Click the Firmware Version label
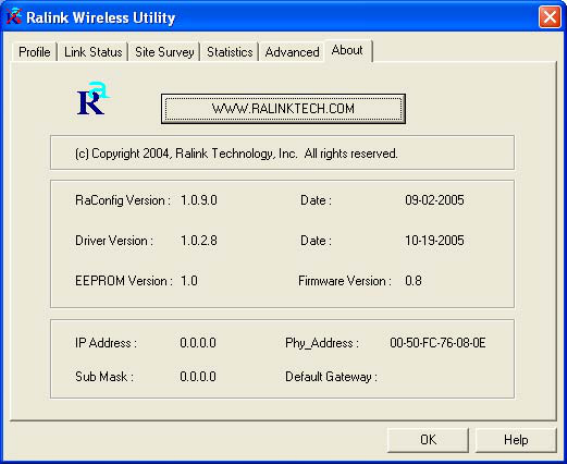The image size is (567, 464). (x=345, y=281)
